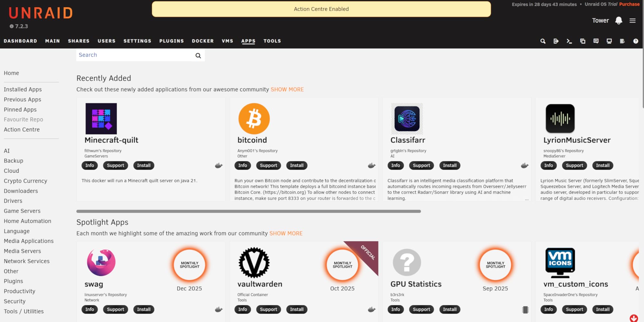Click the docker whale icon on vaultwarden card

tap(372, 309)
